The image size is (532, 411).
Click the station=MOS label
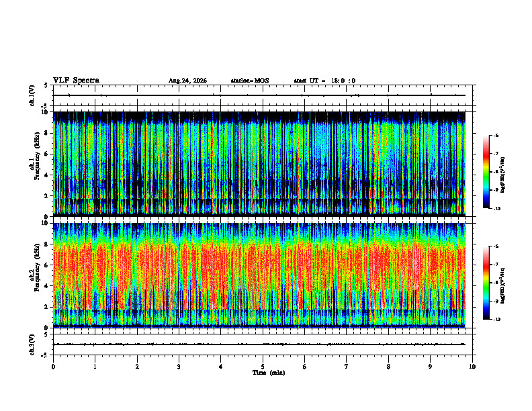pos(250,81)
